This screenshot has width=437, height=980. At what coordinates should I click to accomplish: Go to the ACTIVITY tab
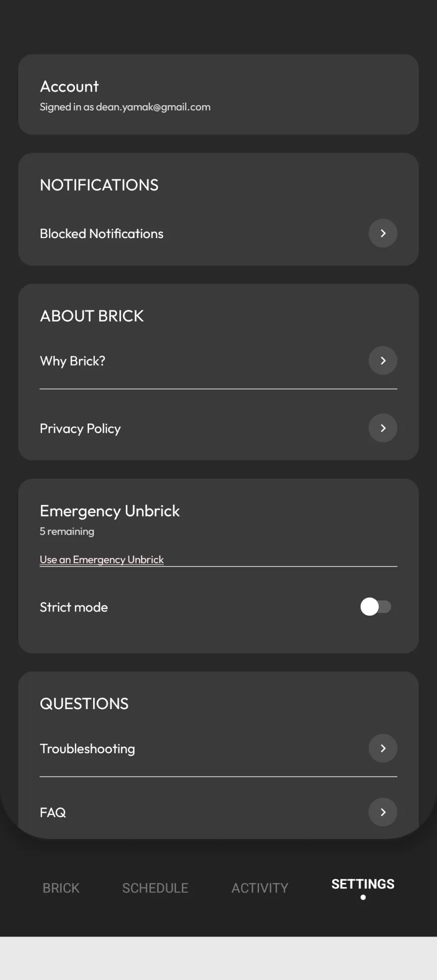260,888
